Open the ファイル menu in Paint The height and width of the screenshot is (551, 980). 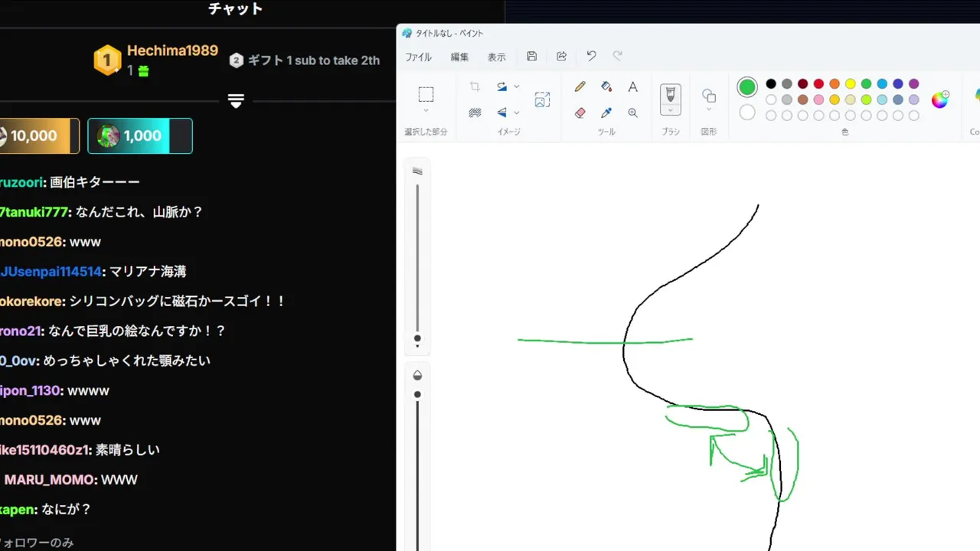point(418,57)
